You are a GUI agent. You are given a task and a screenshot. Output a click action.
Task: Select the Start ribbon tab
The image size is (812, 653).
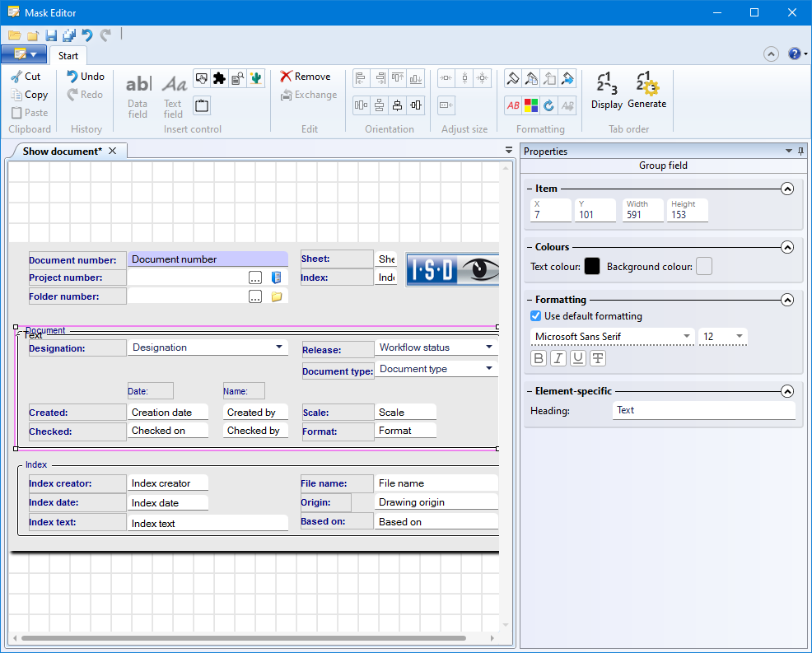[68, 56]
